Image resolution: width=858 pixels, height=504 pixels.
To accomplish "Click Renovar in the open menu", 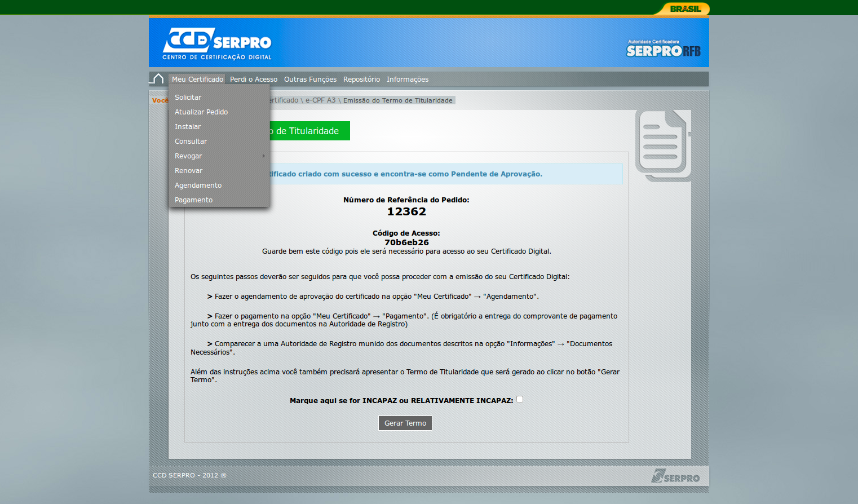I will 188,171.
